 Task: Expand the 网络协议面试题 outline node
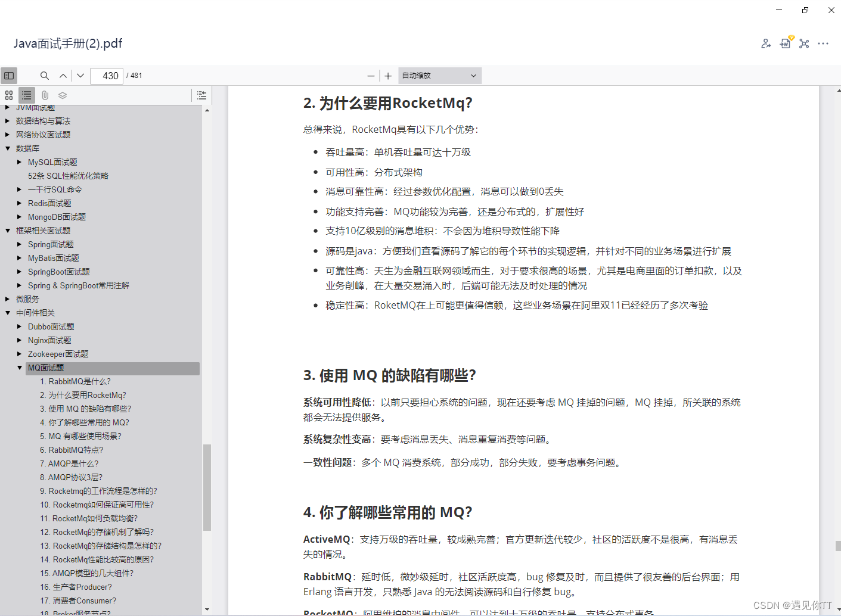pos(7,135)
